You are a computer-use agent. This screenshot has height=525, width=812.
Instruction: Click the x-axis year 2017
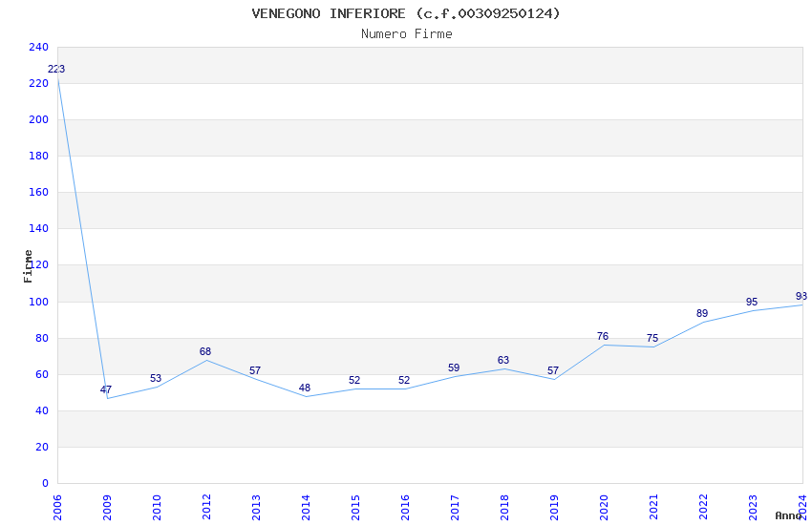click(x=455, y=508)
